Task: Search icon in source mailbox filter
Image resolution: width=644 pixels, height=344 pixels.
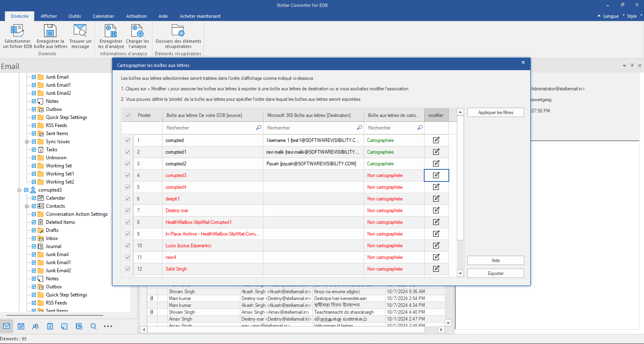Action: click(258, 127)
